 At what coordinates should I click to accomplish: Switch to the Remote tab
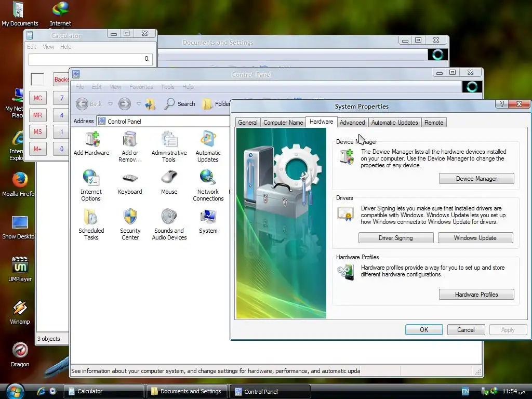(434, 123)
